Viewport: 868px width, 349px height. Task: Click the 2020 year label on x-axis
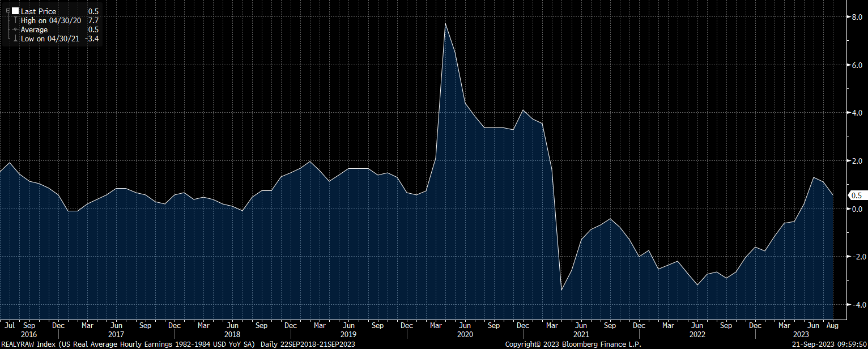click(x=465, y=335)
